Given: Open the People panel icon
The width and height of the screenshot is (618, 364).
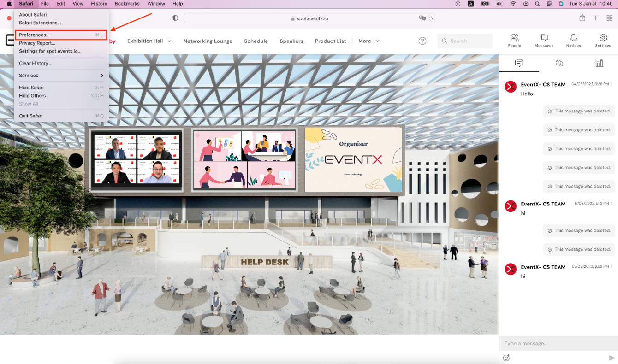Looking at the screenshot, I should [x=514, y=40].
